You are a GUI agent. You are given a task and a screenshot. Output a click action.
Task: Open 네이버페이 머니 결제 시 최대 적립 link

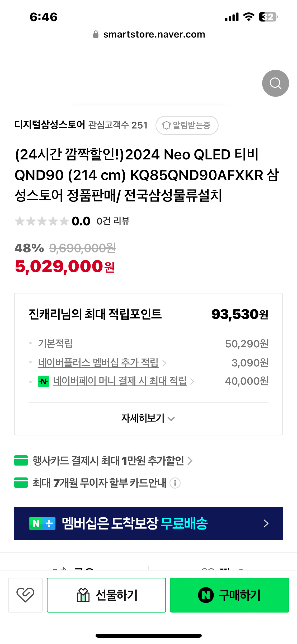coord(120,381)
